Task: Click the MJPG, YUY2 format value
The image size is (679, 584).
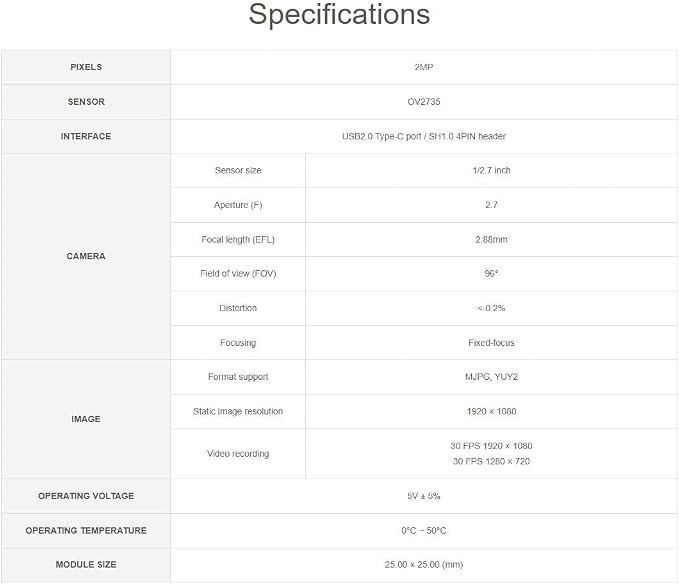Action: tap(491, 377)
